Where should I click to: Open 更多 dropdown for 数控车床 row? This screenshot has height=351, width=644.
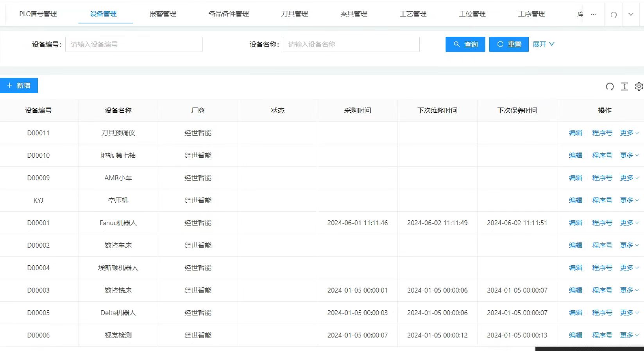[629, 245]
